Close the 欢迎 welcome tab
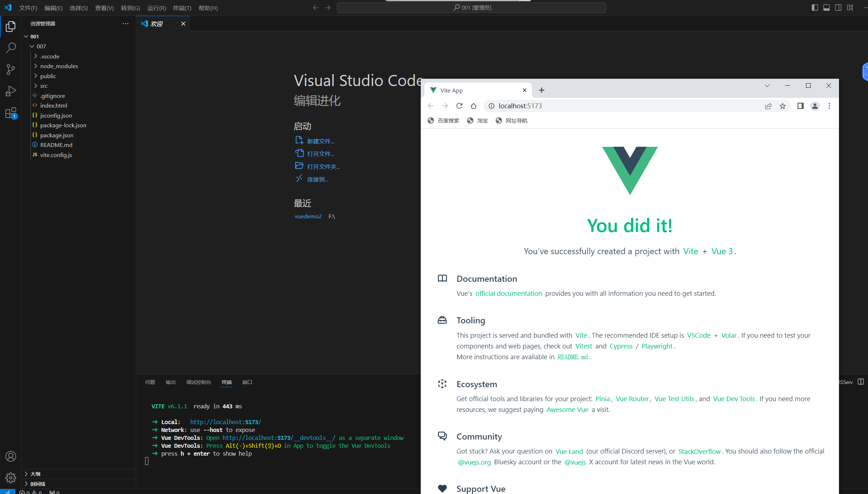Screen dimensions: 868x494 183,24
